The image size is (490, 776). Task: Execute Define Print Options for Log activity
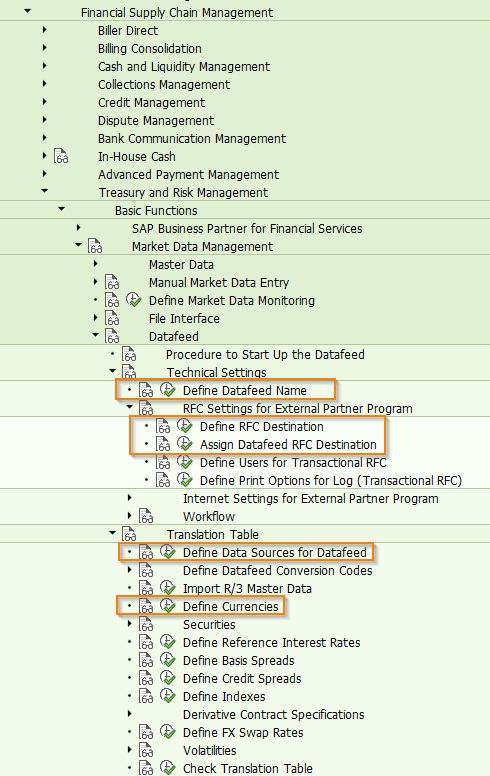pyautogui.click(x=185, y=480)
